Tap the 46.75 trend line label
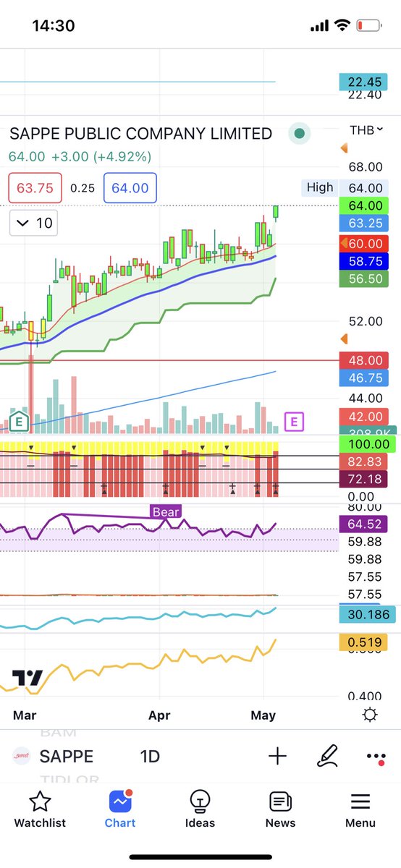The image size is (401, 868). [x=364, y=378]
